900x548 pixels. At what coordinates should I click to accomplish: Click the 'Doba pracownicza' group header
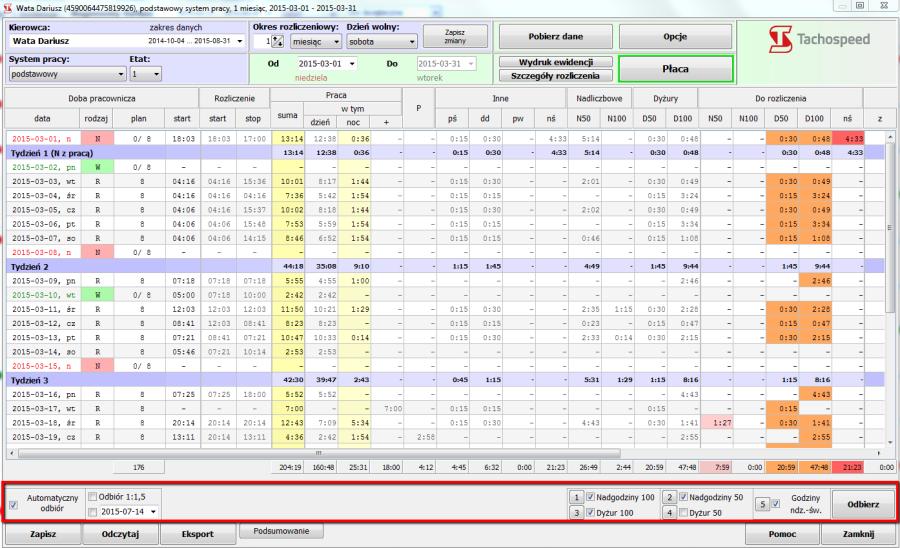point(102,98)
